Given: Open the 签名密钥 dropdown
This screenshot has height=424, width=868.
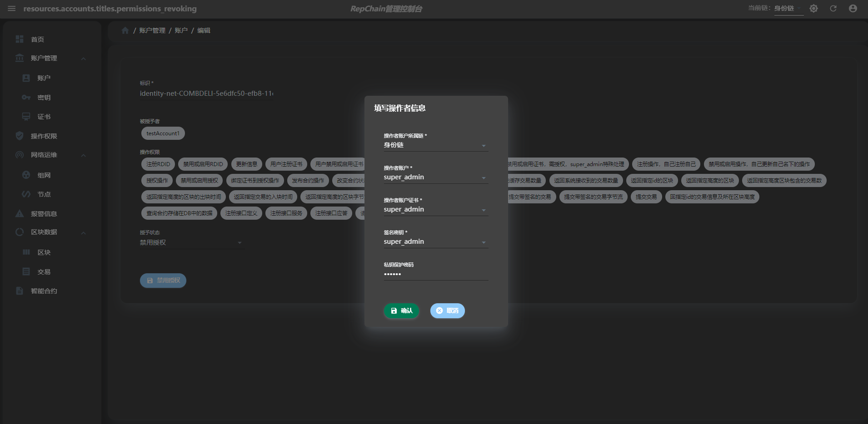Looking at the screenshot, I should point(436,242).
